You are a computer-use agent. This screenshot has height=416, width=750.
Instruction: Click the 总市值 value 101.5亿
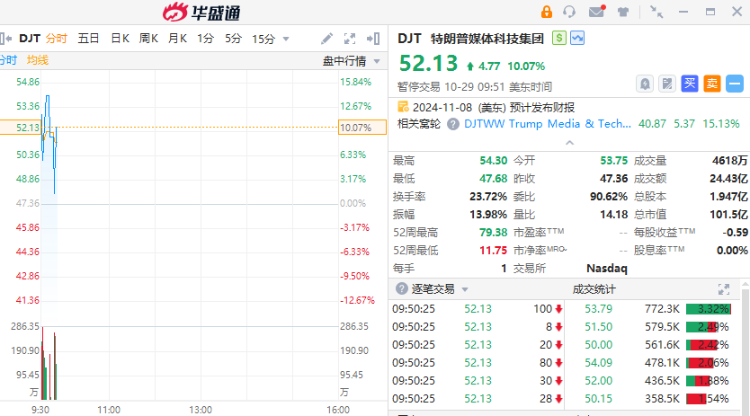728,214
